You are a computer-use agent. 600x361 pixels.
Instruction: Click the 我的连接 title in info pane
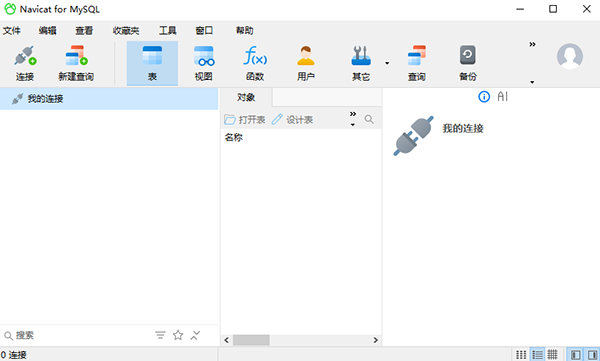[x=463, y=128]
